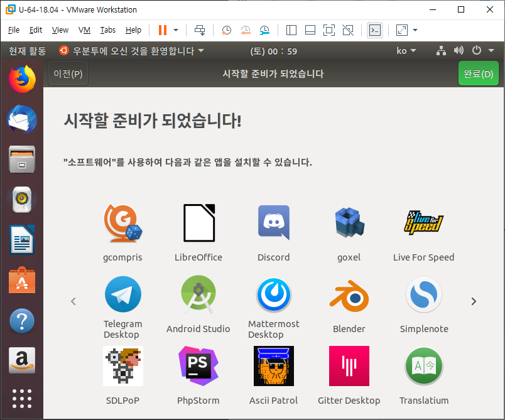505x420 pixels.
Task: Toggle VMware Unity mode
Action: coord(348,30)
